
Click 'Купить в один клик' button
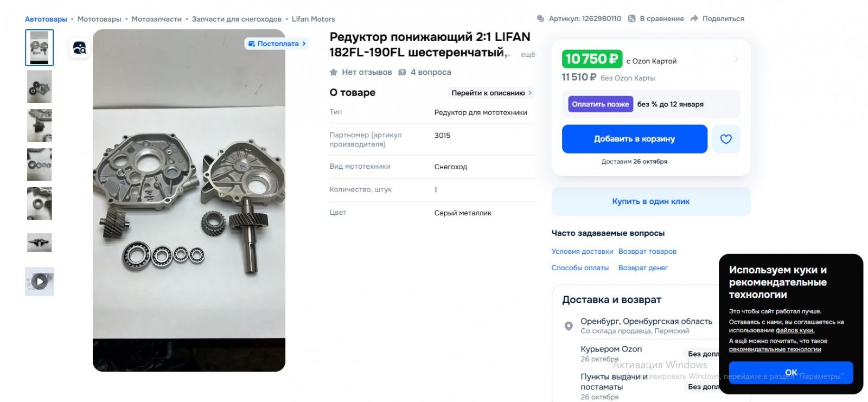pyautogui.click(x=651, y=201)
